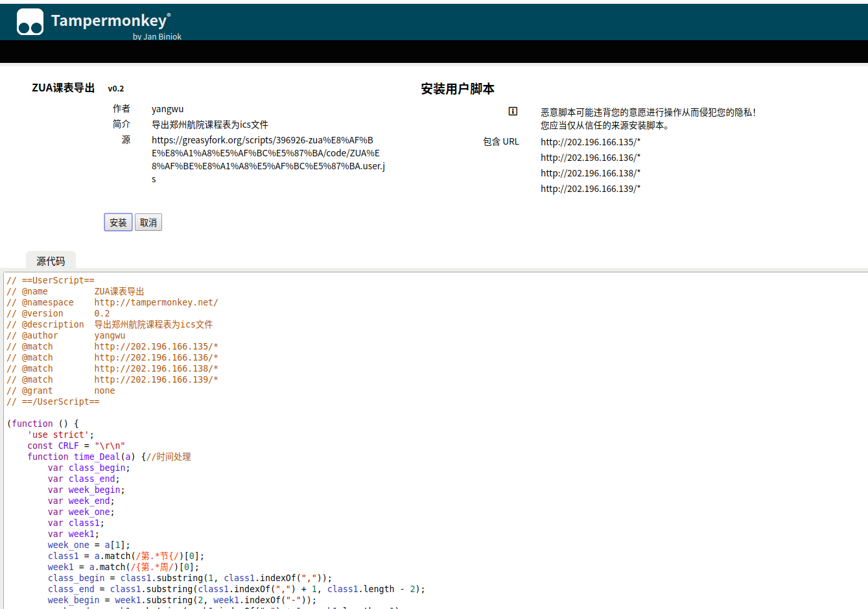Click the 'use strict' code line
The image size is (868, 609).
coord(60,435)
